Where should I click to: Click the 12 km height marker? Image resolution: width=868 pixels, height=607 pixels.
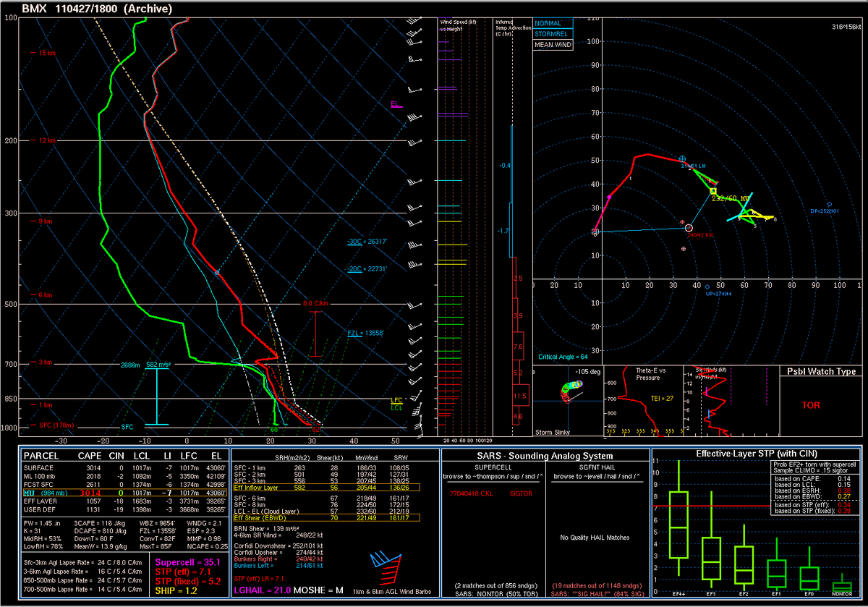pyautogui.click(x=42, y=140)
